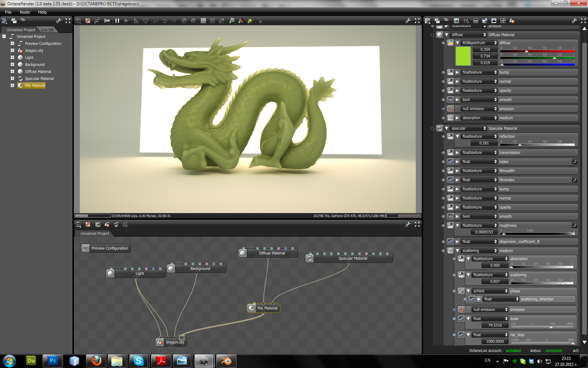Open the Help menu
This screenshot has width=588, height=368.
tap(42, 12)
